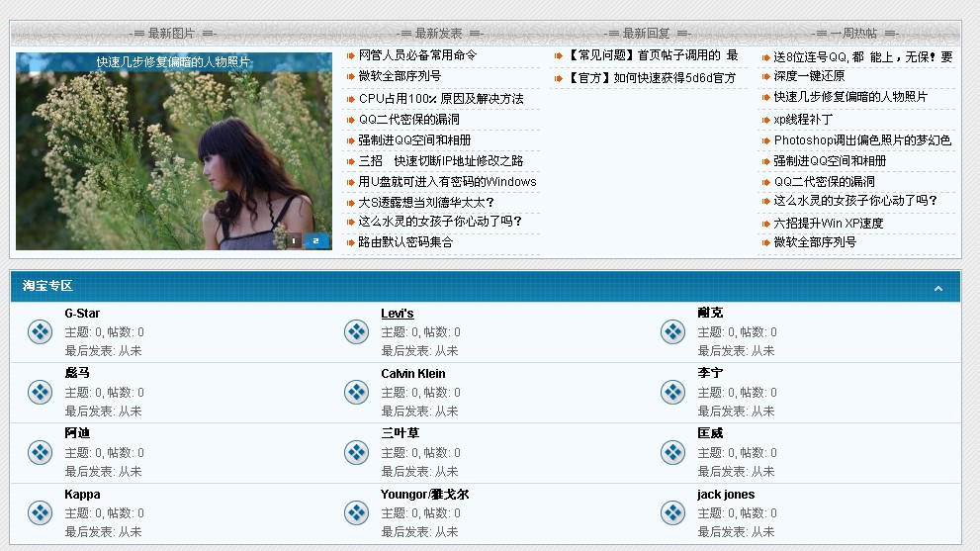Click the forum icon beside Kappa
This screenshot has width=980, height=551.
[x=40, y=513]
